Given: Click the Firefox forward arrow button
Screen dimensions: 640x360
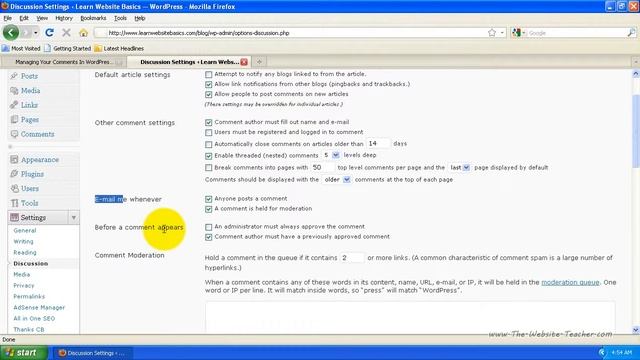Looking at the screenshot, I should 26,33.
